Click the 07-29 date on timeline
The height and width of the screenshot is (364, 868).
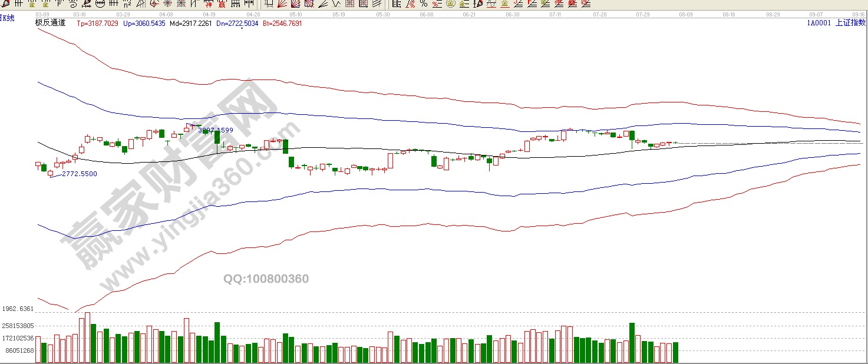643,14
